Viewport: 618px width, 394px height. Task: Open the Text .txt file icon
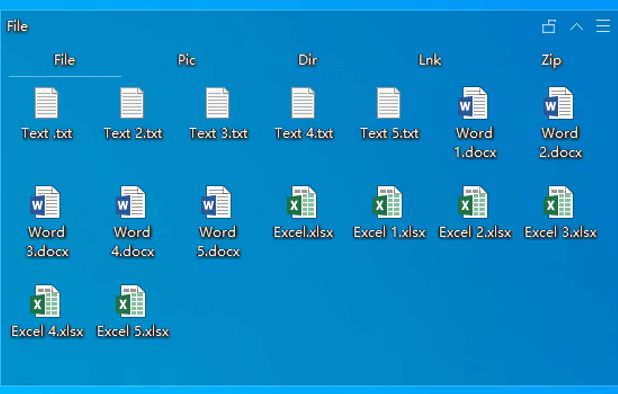(47, 103)
